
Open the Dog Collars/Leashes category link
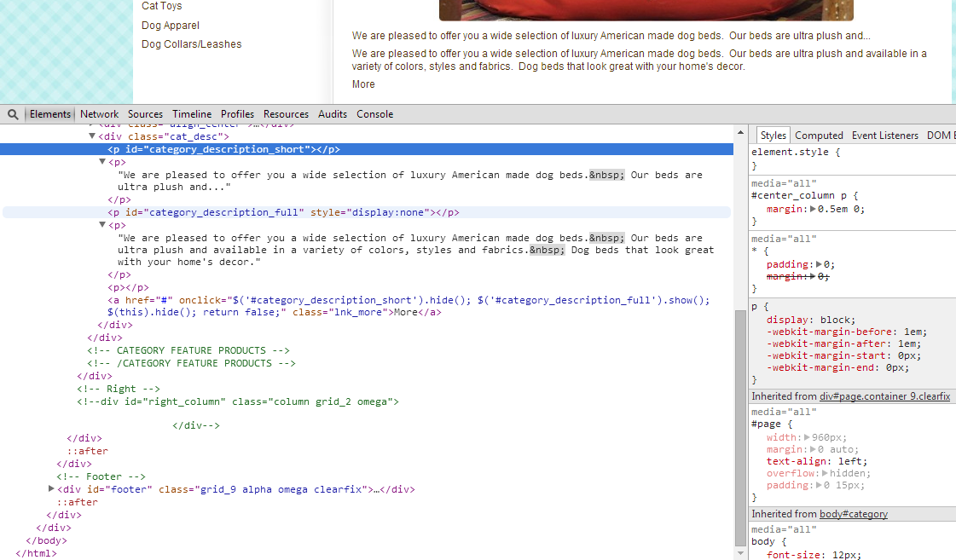[191, 44]
